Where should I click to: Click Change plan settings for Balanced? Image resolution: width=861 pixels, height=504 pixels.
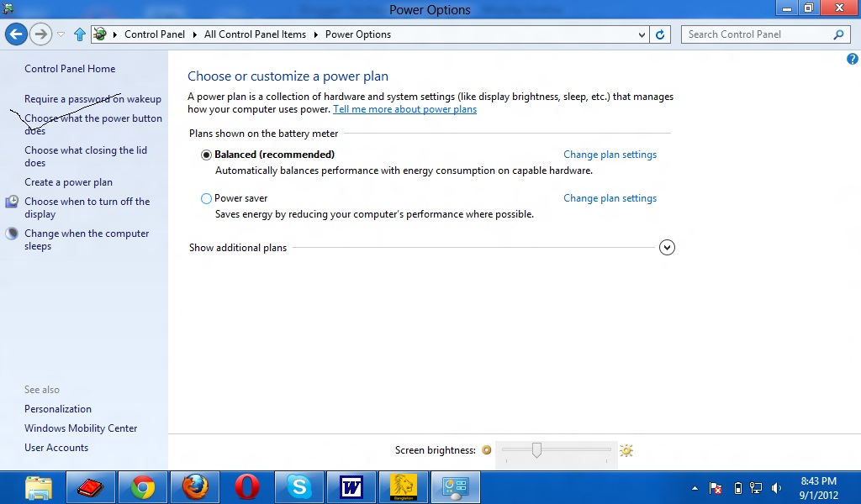[610, 155]
